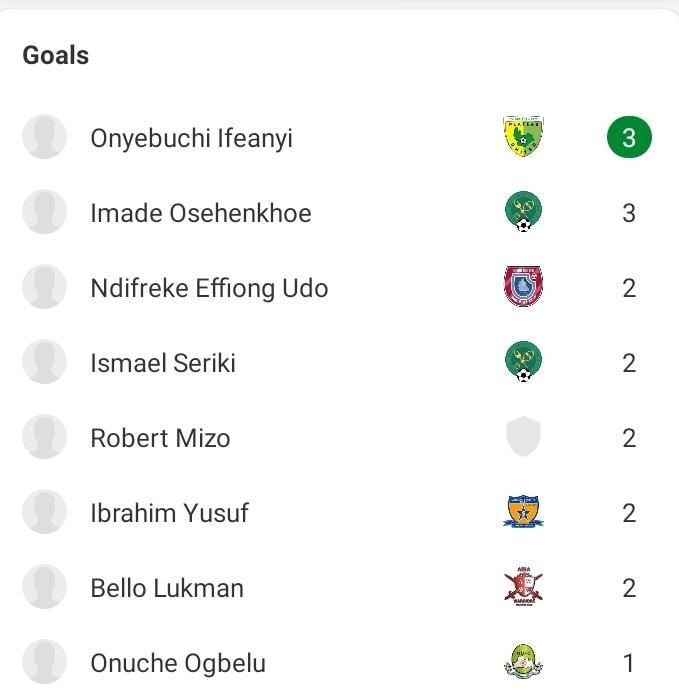The image size is (679, 696).
Task: Click Imade Osehenkhoe's green club crest
Action: pyautogui.click(x=523, y=213)
